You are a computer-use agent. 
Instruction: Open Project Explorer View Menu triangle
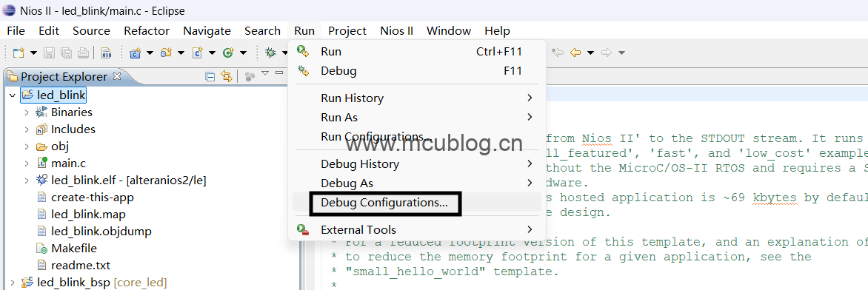(x=264, y=73)
